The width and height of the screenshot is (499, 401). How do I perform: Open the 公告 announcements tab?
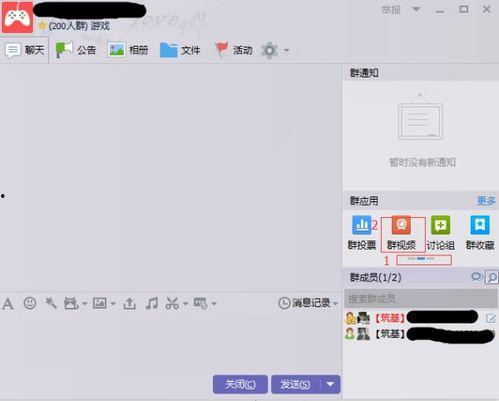click(x=76, y=50)
